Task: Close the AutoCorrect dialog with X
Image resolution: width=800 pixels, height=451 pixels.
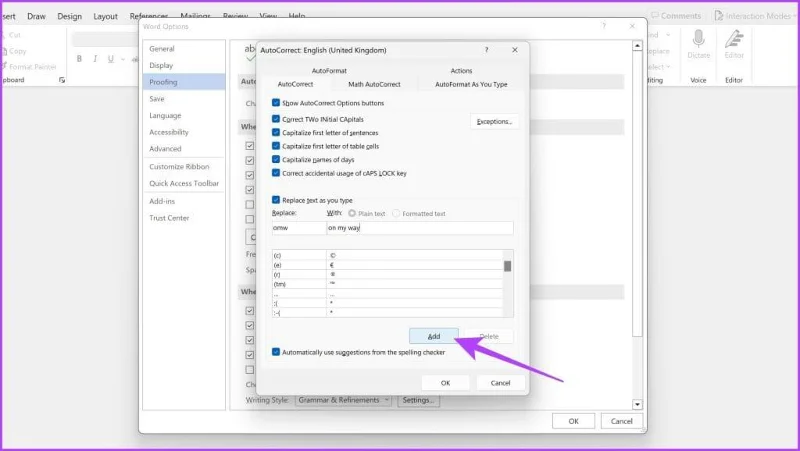Action: pyautogui.click(x=515, y=49)
